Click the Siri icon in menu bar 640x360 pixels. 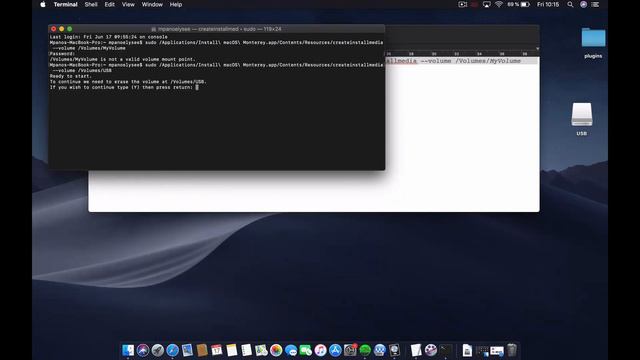coord(583,4)
